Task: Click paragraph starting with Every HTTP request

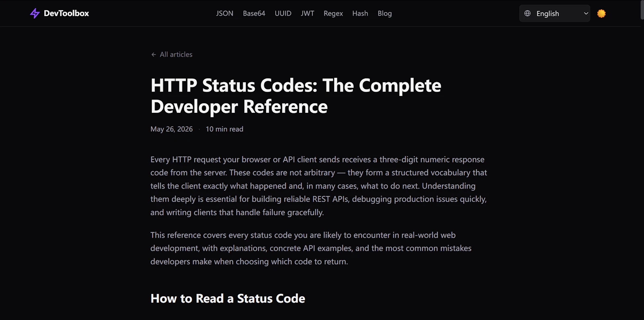Action: click(x=319, y=186)
